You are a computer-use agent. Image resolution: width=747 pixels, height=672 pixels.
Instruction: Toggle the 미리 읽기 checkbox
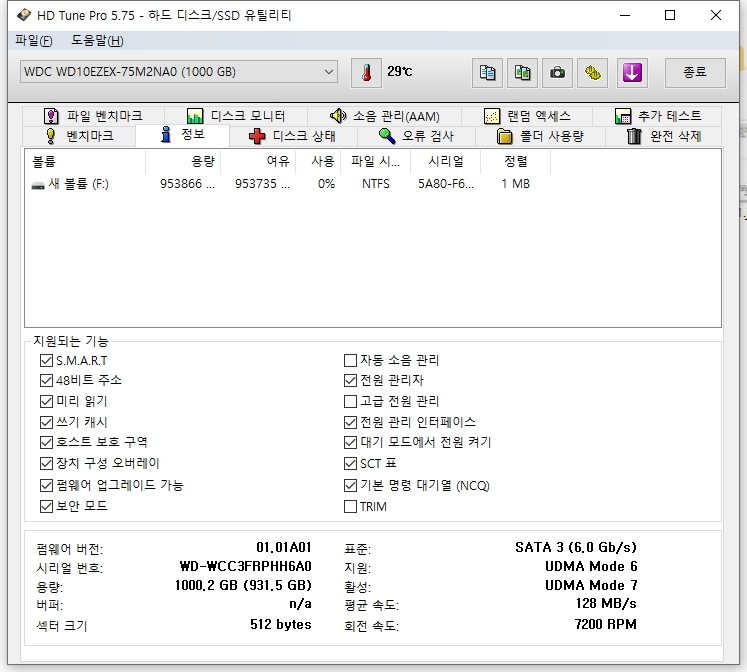46,401
